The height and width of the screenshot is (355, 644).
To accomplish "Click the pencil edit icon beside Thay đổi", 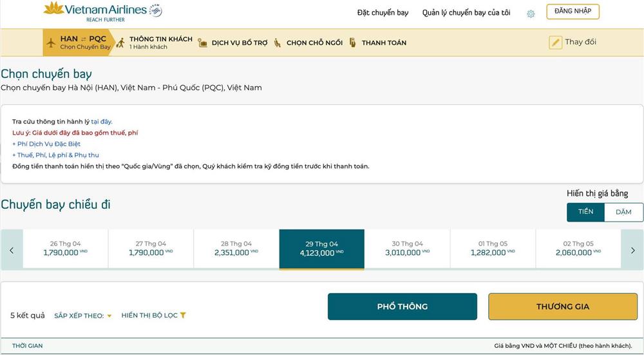I will pos(555,43).
